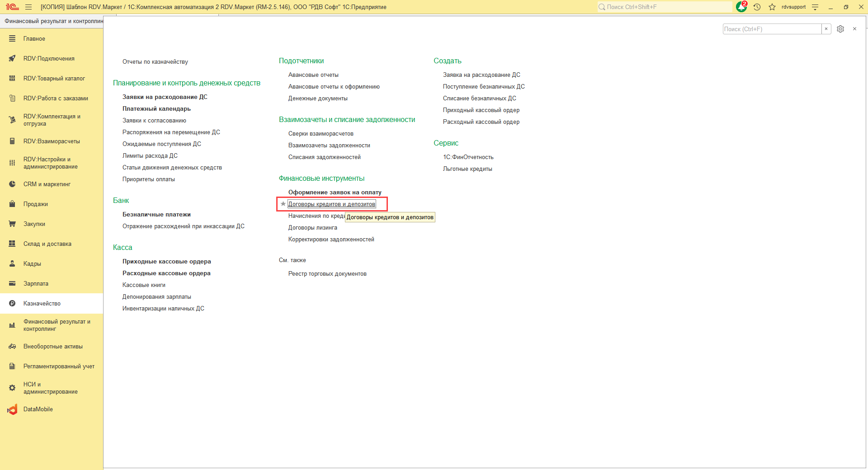Click the Внеоборотные активы car icon
Image resolution: width=868 pixels, height=470 pixels.
click(12, 347)
